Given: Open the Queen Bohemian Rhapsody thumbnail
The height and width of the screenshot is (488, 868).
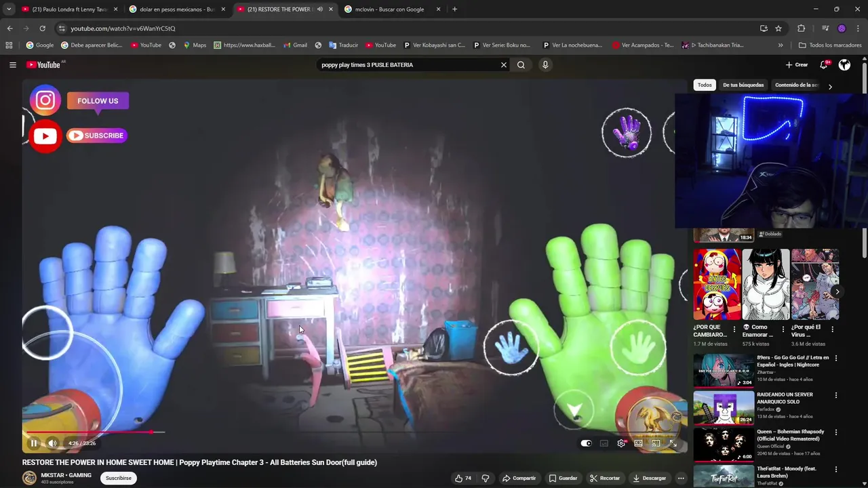Looking at the screenshot, I should coord(724,445).
